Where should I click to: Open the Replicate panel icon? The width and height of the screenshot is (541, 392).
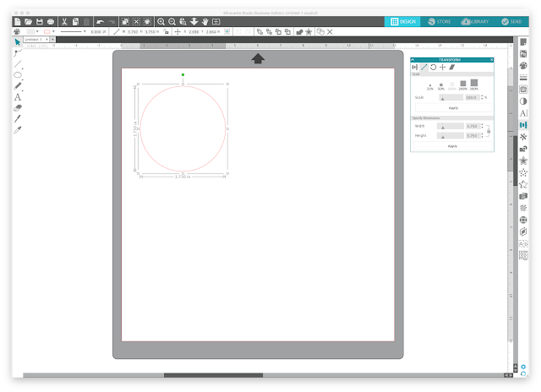(x=523, y=137)
